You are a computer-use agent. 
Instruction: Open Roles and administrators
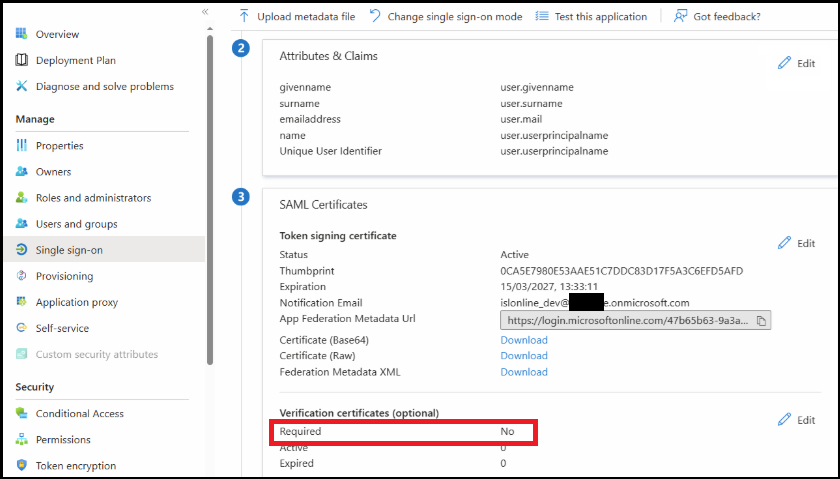pyautogui.click(x=93, y=198)
